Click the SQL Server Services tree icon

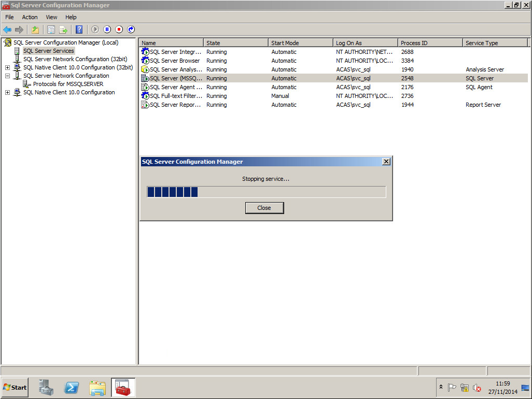(x=17, y=51)
